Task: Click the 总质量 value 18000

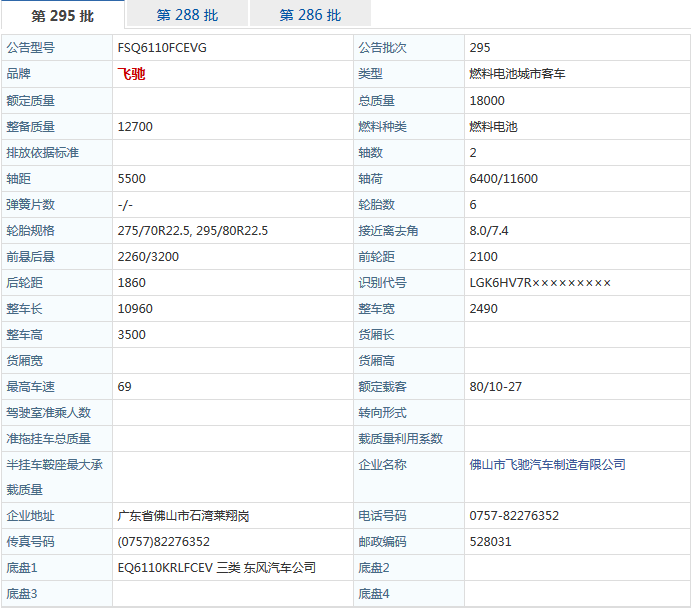Action: tap(487, 100)
